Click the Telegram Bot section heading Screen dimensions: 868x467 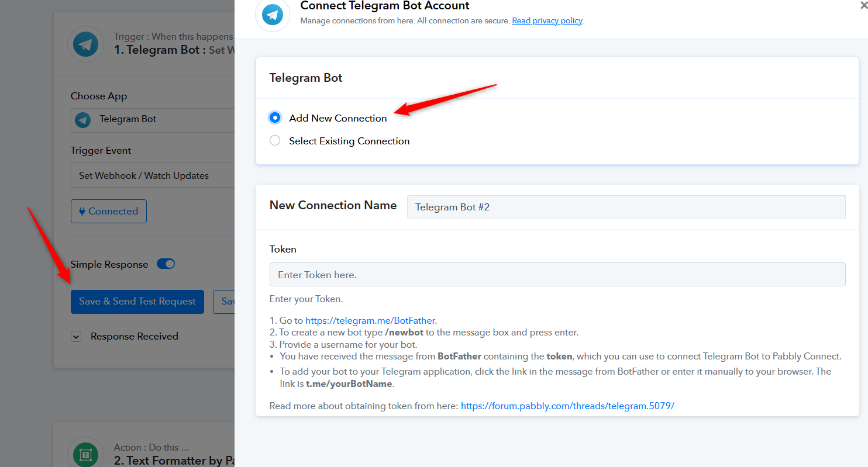point(306,78)
